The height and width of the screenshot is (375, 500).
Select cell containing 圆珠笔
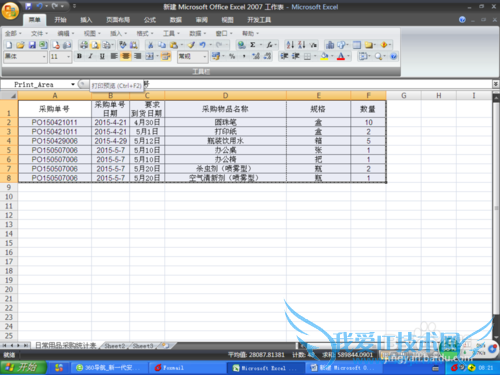(225, 122)
